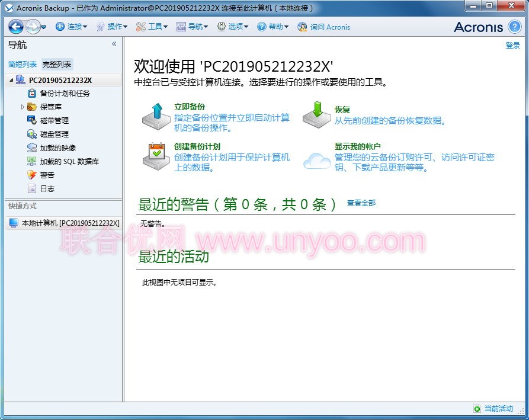Click the 连接 toolbar globe icon

tap(60, 27)
